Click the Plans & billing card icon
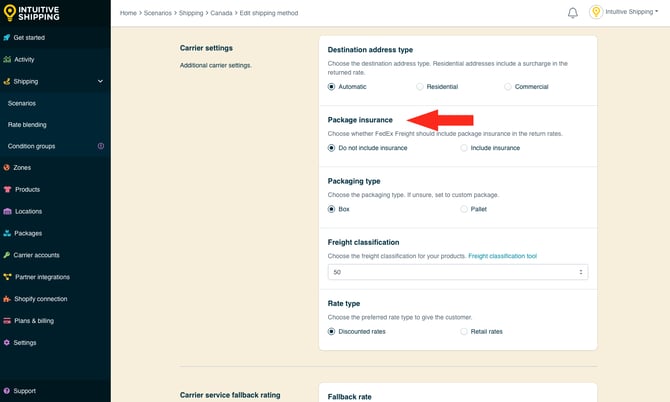 [7, 321]
